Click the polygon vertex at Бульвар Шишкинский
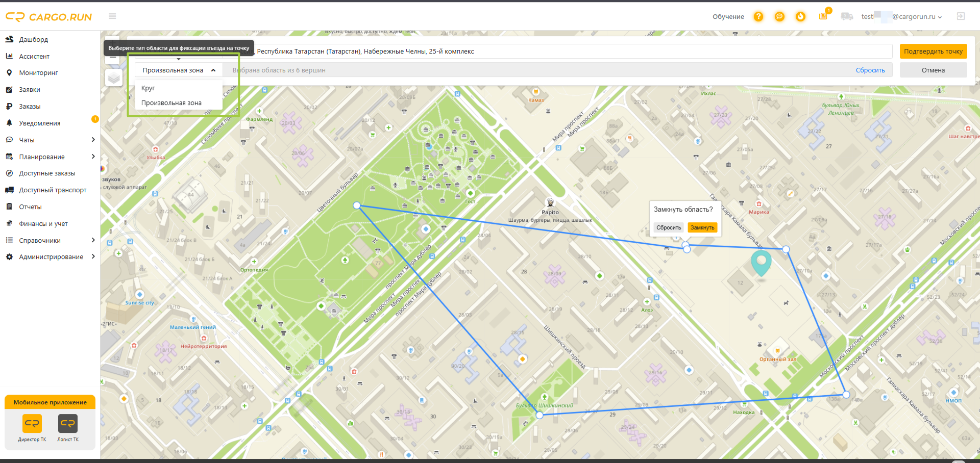Image resolution: width=980 pixels, height=463 pixels. click(540, 415)
